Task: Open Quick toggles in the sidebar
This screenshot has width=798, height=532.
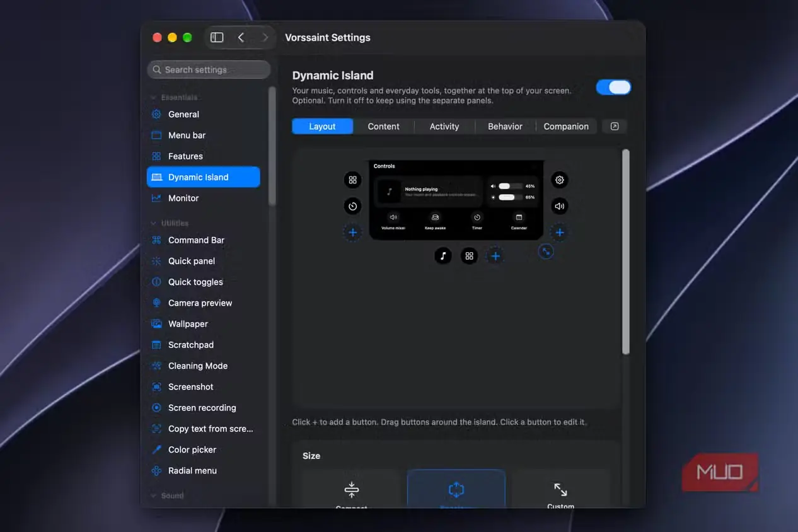Action: (203, 282)
